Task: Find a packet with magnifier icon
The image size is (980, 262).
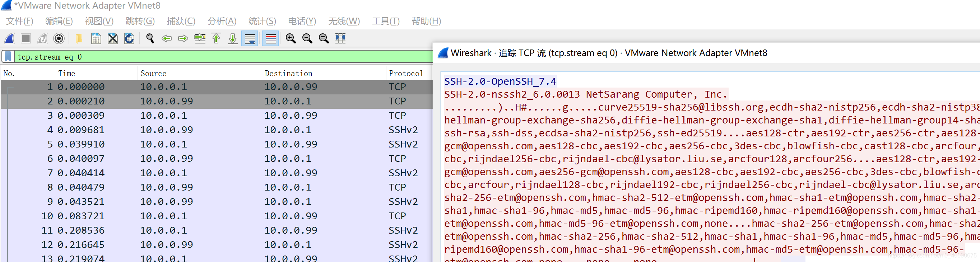Action: point(150,38)
